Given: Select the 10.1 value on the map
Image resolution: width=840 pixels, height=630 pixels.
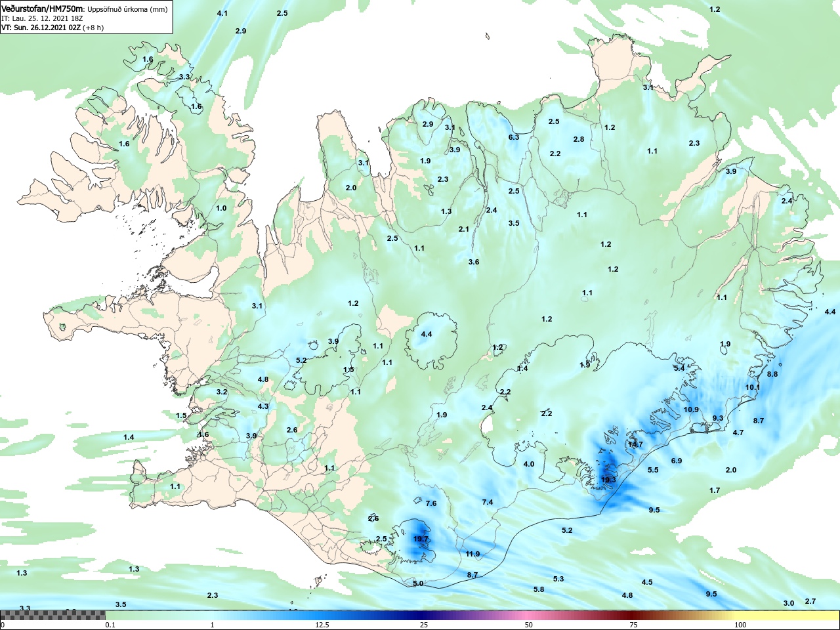Looking at the screenshot, I should [753, 388].
